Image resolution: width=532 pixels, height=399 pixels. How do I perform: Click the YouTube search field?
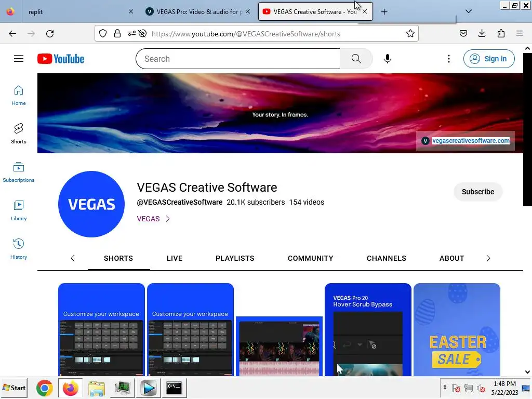coord(238,59)
